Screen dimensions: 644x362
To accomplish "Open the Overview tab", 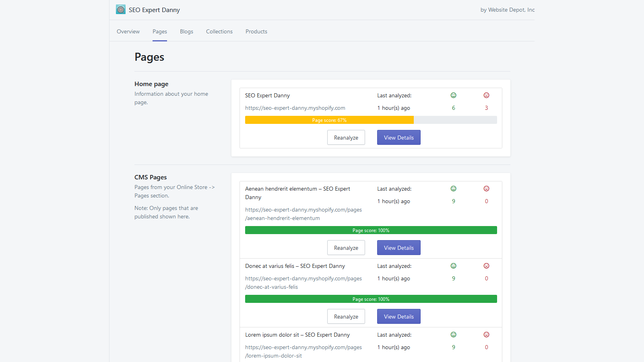I will coord(128,31).
